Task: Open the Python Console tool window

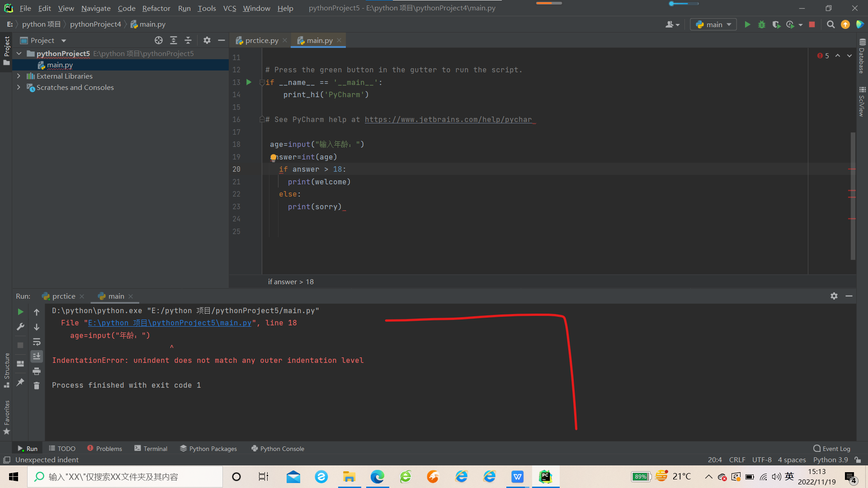Action: coord(278,448)
